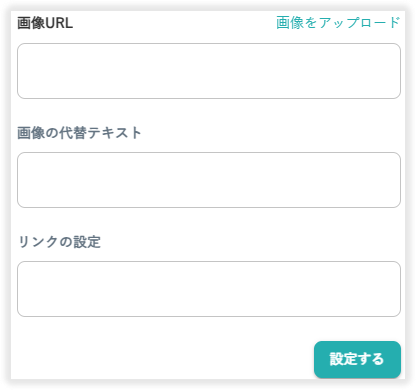Screen dimensions: 416x390
Task: Focus the 画像URL input field
Action: click(209, 71)
